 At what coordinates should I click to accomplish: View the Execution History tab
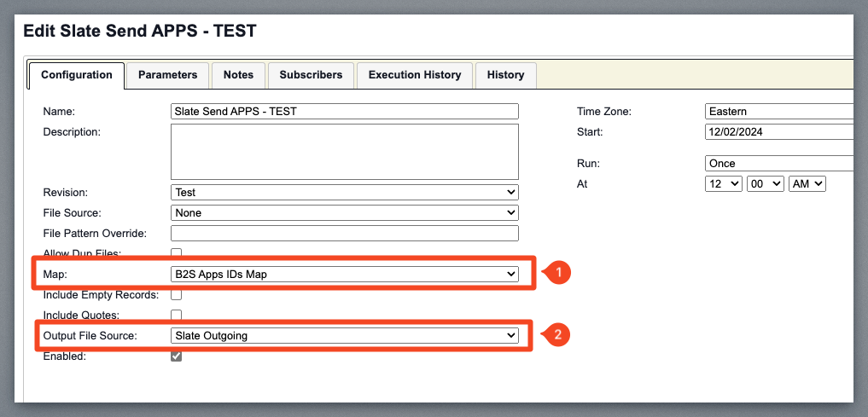pos(414,75)
